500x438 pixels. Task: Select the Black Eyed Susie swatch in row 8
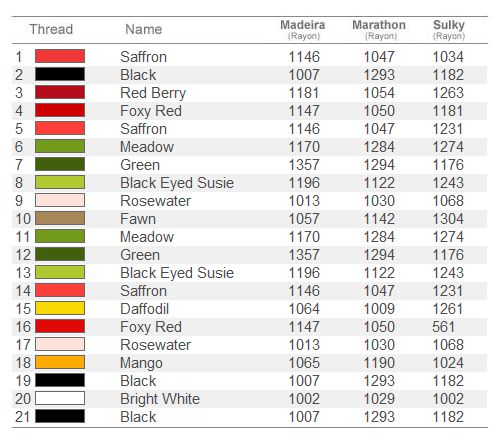point(60,182)
